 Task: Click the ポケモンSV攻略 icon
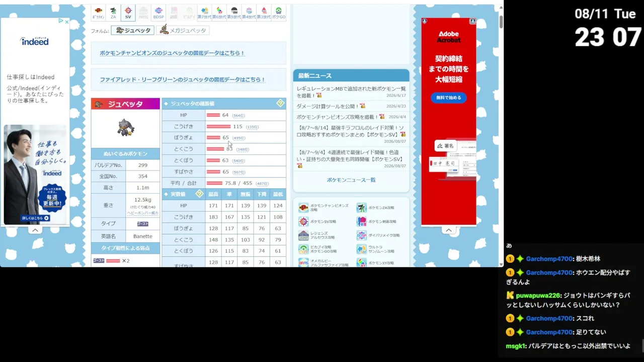(x=303, y=221)
